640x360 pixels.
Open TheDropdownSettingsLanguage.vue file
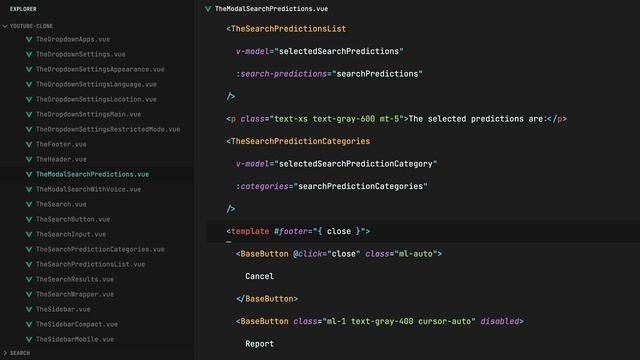coord(96,84)
